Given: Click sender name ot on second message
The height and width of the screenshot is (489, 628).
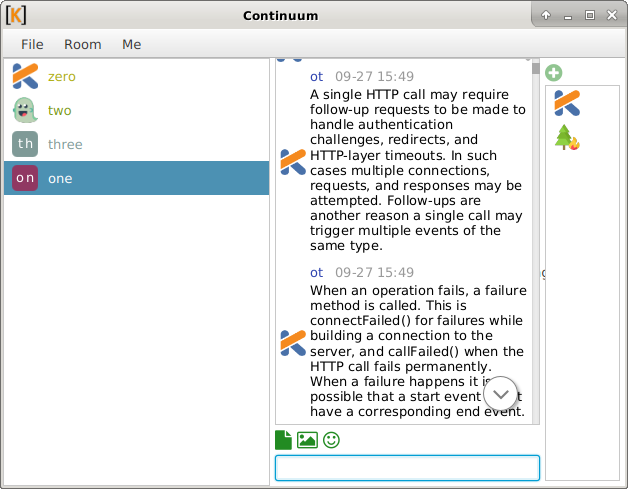Looking at the screenshot, I should pos(316,272).
